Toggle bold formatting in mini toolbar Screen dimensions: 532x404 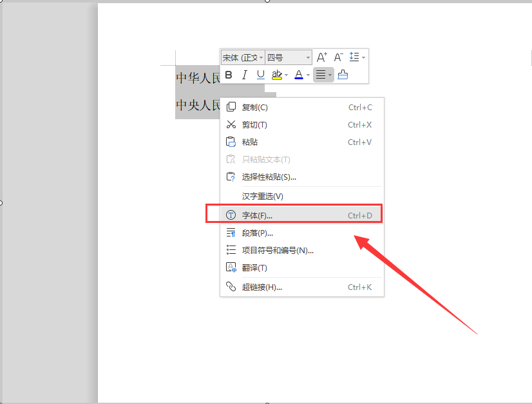coord(229,75)
